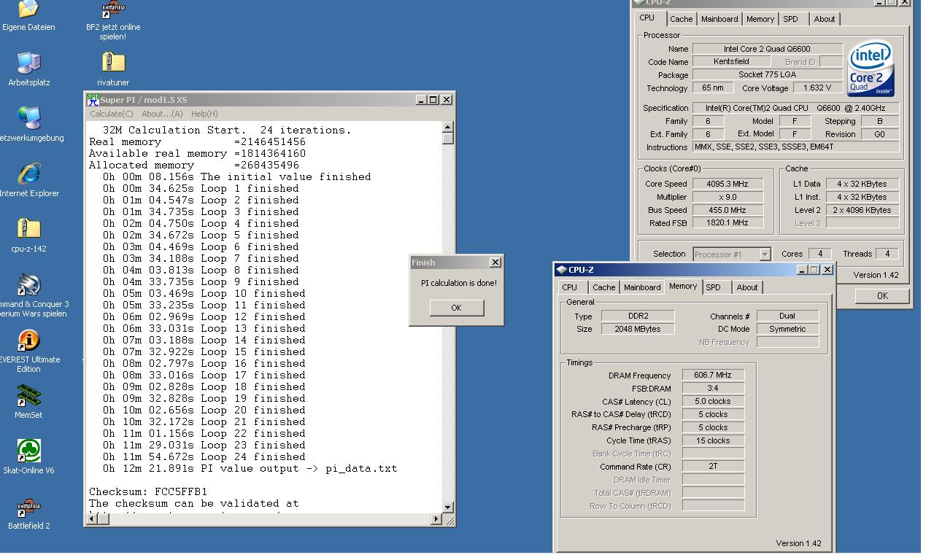Switch to Cache tab in front CPU-Z window
Image resolution: width=934 pixels, height=560 pixels.
pos(604,287)
